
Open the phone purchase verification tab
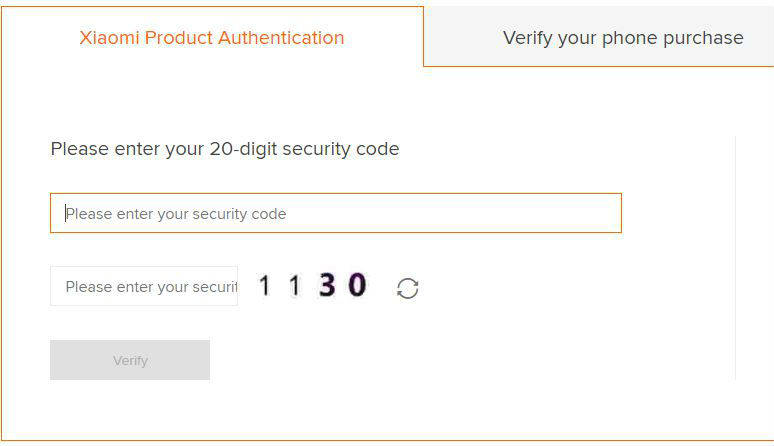(622, 38)
